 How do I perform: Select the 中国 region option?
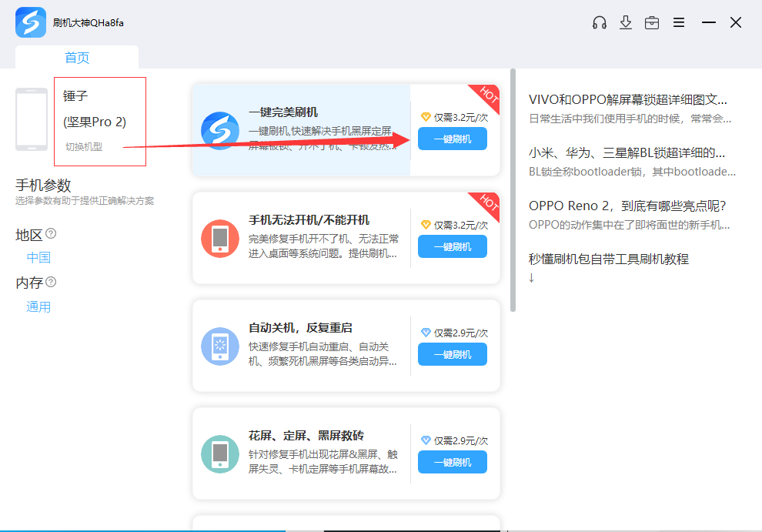click(x=38, y=257)
